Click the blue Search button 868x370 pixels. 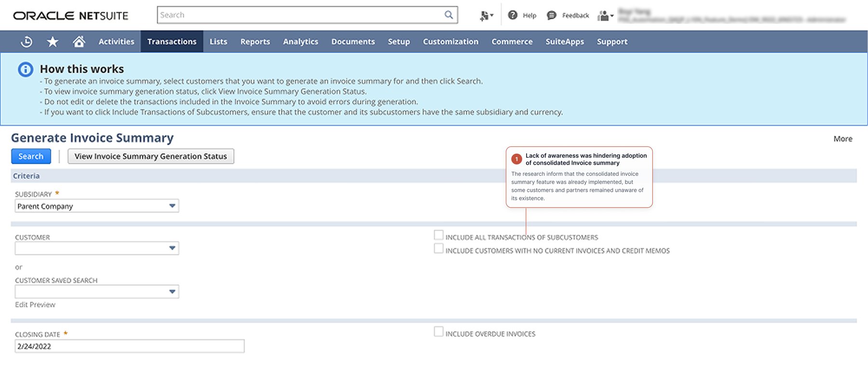point(31,156)
